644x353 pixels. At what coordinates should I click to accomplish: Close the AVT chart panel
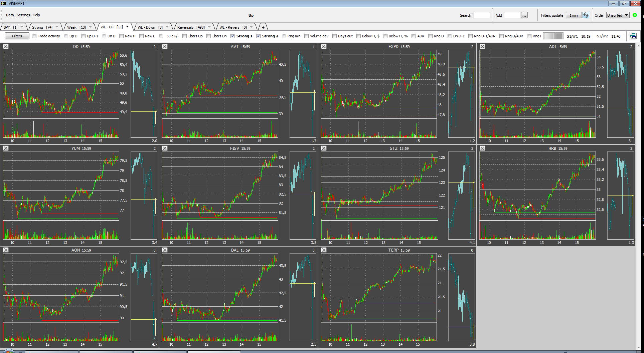pyautogui.click(x=165, y=47)
